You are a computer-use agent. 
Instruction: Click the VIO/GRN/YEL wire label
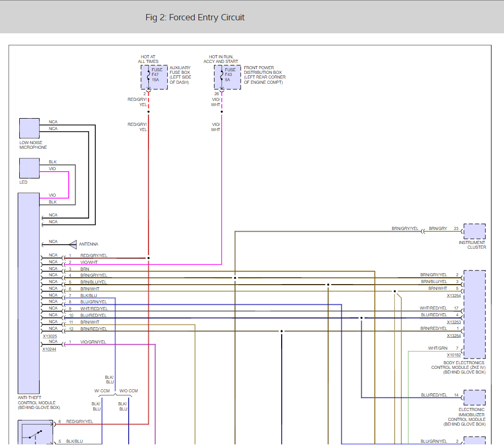(93, 342)
